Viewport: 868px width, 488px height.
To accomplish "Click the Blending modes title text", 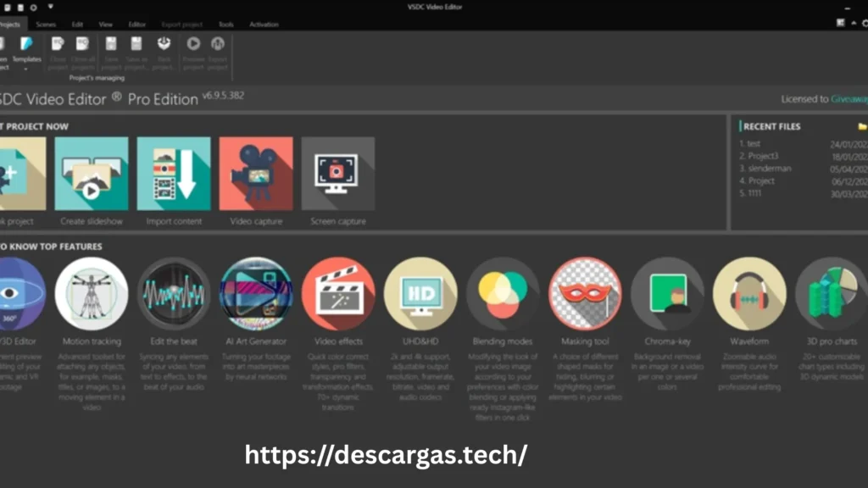I will coord(503,341).
